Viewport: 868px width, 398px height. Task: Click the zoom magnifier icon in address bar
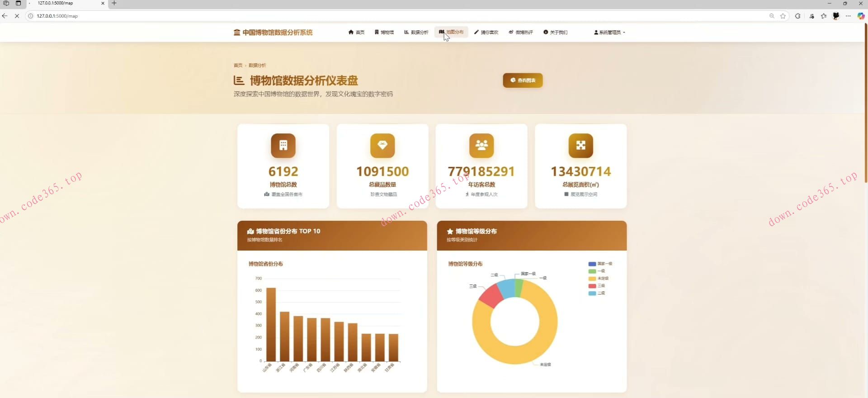[772, 16]
